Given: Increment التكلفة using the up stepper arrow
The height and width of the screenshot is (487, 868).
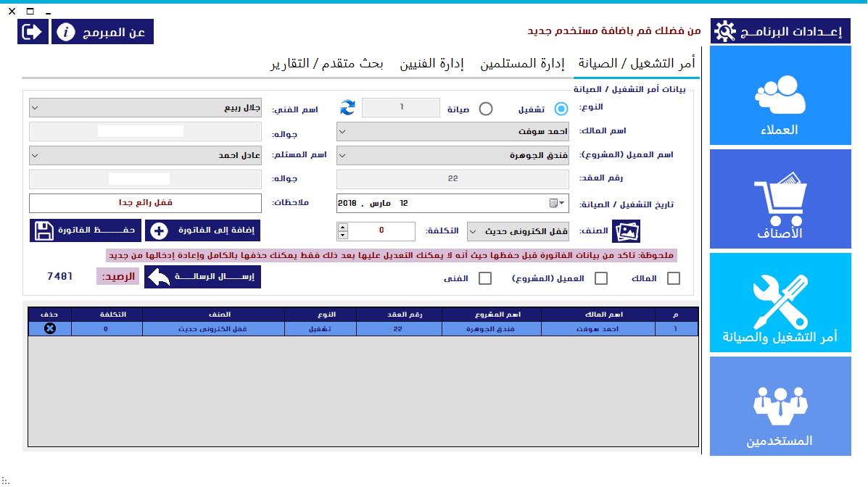Looking at the screenshot, I should point(342,226).
